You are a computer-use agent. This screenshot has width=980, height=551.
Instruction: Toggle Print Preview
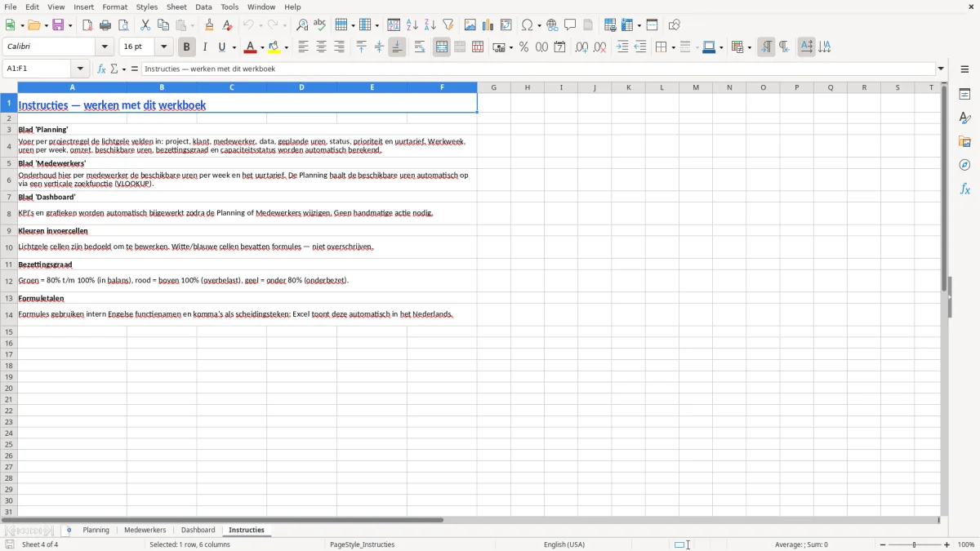pyautogui.click(x=123, y=25)
